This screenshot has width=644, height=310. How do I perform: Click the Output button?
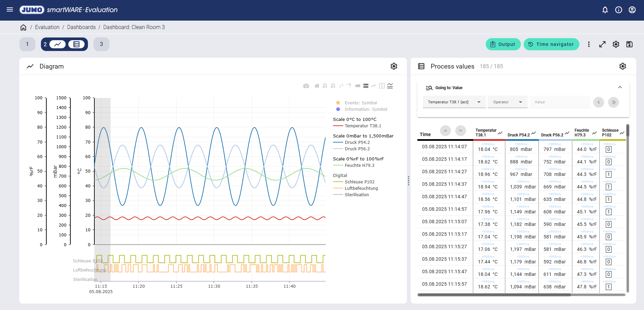pos(503,44)
